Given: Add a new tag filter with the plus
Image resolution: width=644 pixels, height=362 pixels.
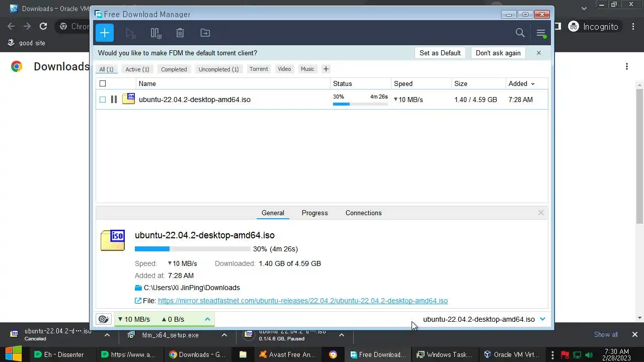Looking at the screenshot, I should click(x=326, y=69).
